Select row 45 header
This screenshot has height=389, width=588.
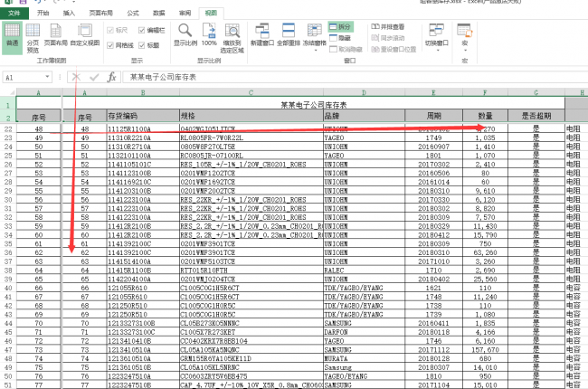8,332
